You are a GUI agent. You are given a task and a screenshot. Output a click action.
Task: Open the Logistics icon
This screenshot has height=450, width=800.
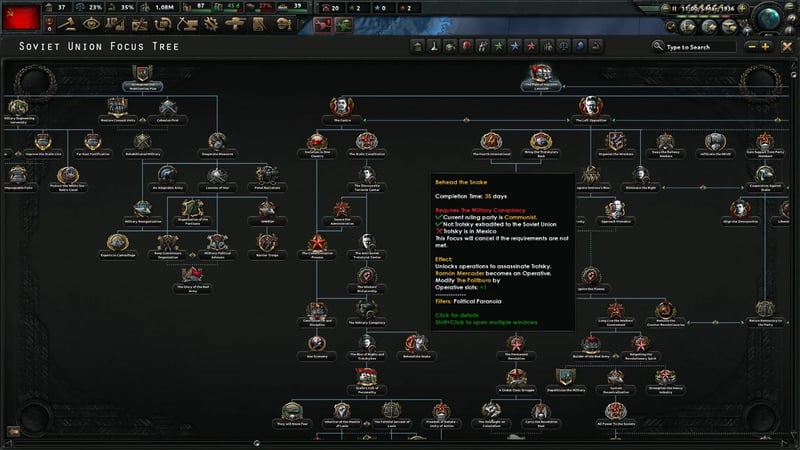tap(259, 24)
